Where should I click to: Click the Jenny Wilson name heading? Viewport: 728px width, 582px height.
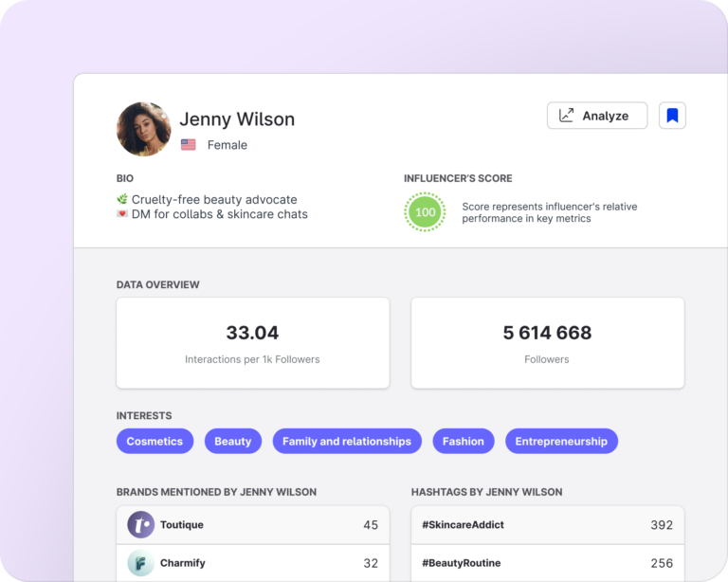tap(237, 119)
